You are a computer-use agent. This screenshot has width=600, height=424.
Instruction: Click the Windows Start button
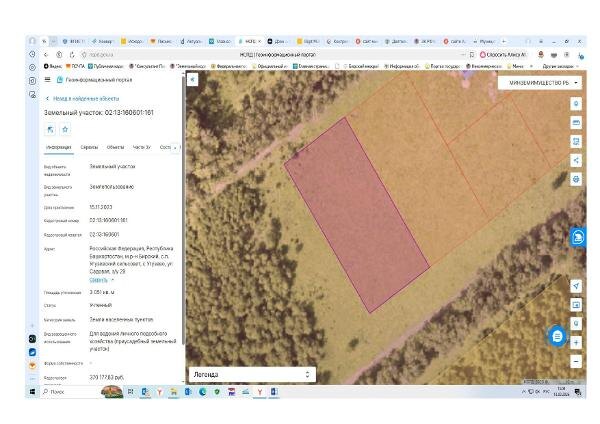(33, 392)
